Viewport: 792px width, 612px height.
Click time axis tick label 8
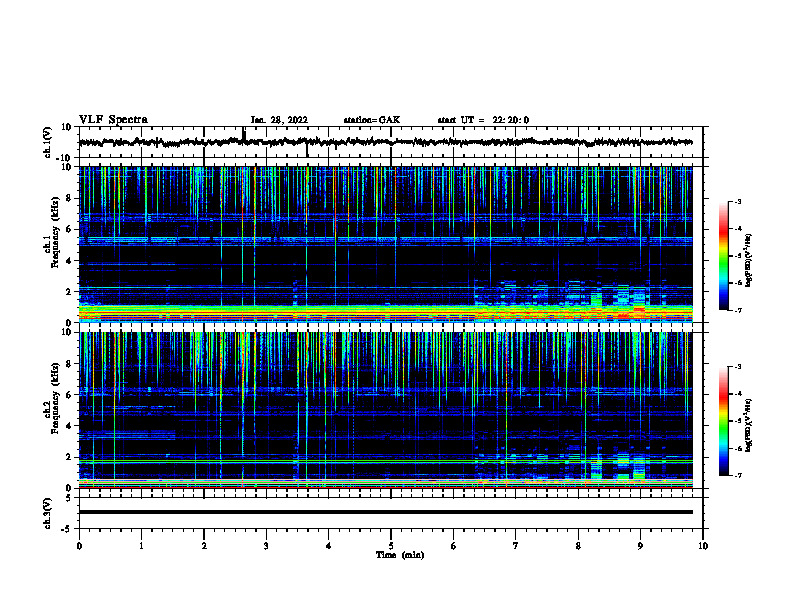click(578, 546)
